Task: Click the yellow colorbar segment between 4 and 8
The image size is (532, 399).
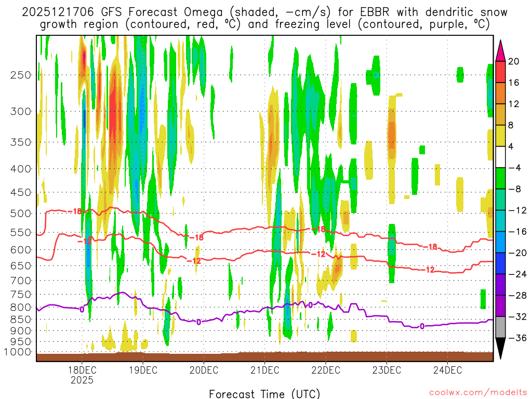Action: click(x=500, y=136)
